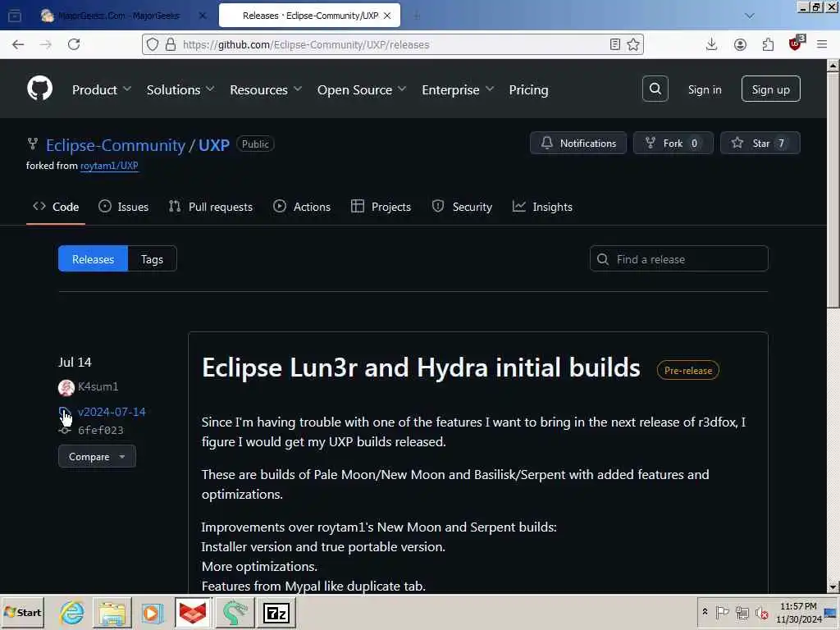This screenshot has height=630, width=840.
Task: Click the GitHub logo icon
Action: (39, 89)
